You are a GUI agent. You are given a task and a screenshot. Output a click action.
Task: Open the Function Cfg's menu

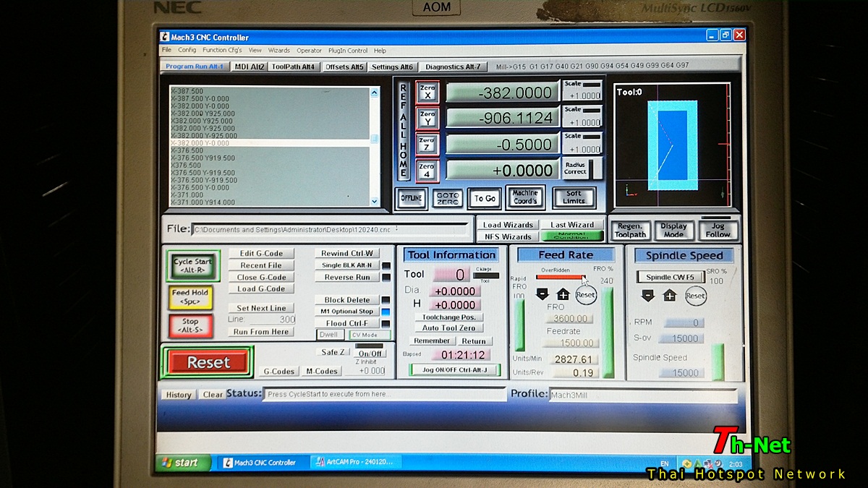[x=222, y=51]
